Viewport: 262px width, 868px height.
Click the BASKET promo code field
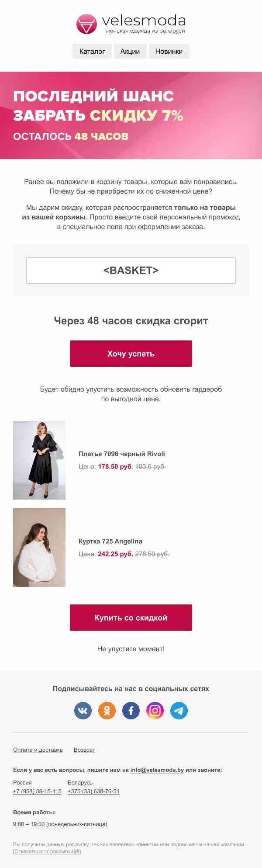(x=131, y=271)
